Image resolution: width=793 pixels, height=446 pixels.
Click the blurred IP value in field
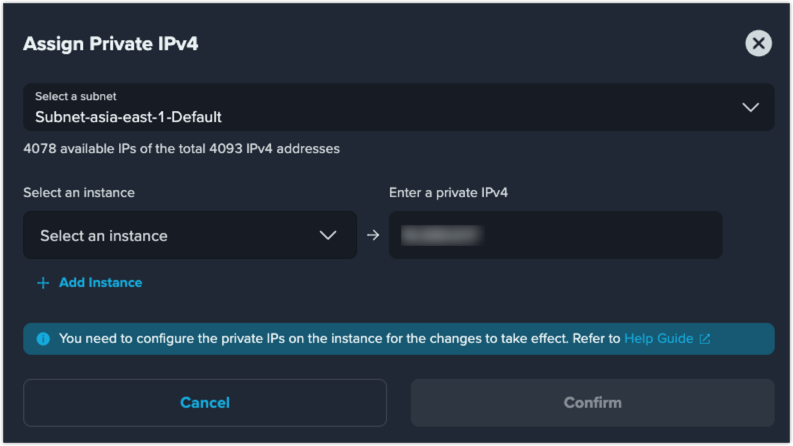pos(443,235)
